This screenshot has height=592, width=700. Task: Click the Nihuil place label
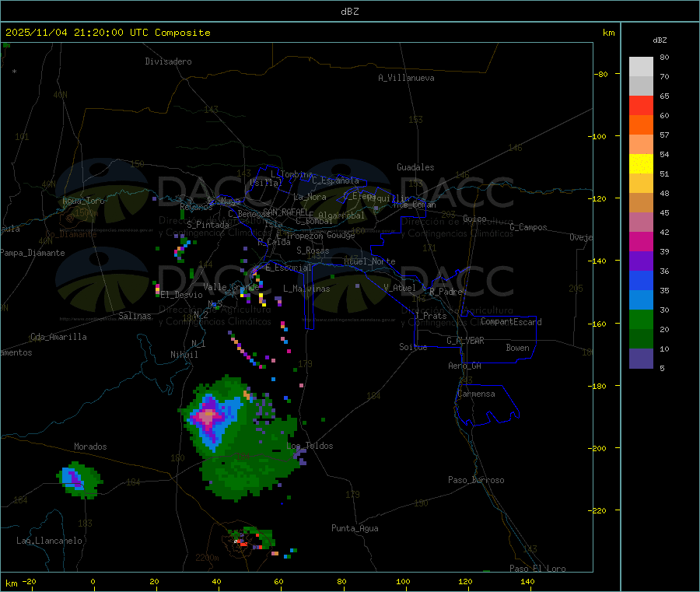[184, 355]
